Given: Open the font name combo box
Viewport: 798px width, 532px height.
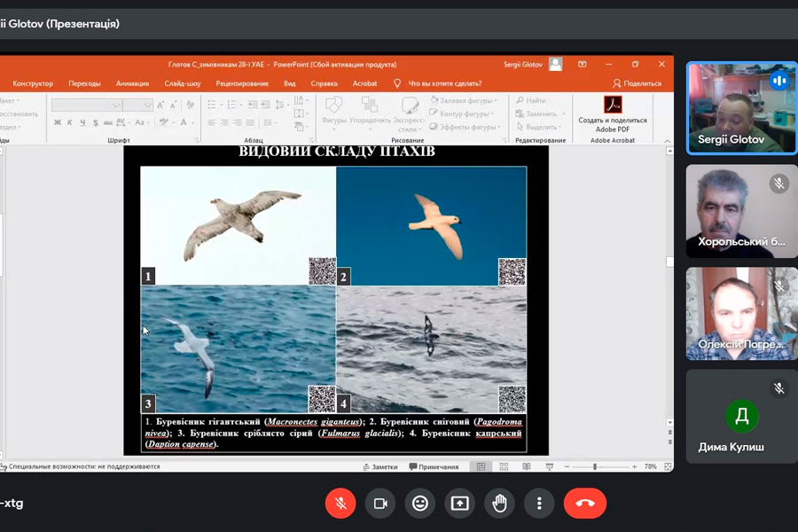Looking at the screenshot, I should [86, 105].
